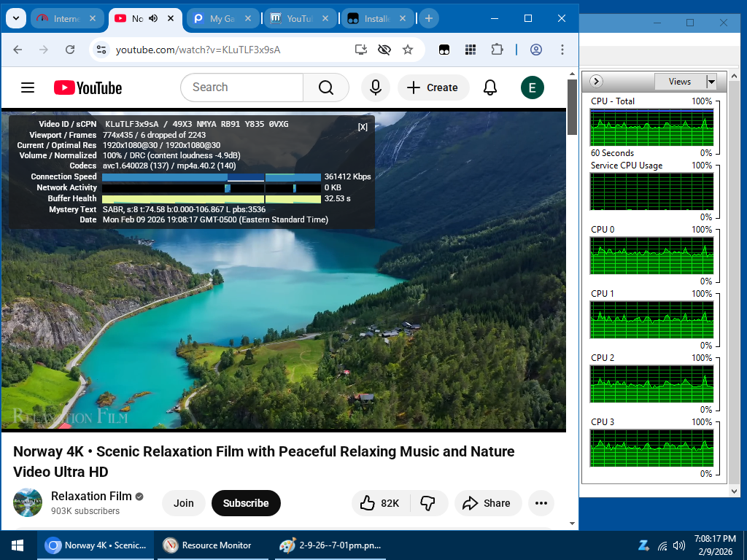
Task: Open the pinned mask extension icon
Action: (x=444, y=50)
